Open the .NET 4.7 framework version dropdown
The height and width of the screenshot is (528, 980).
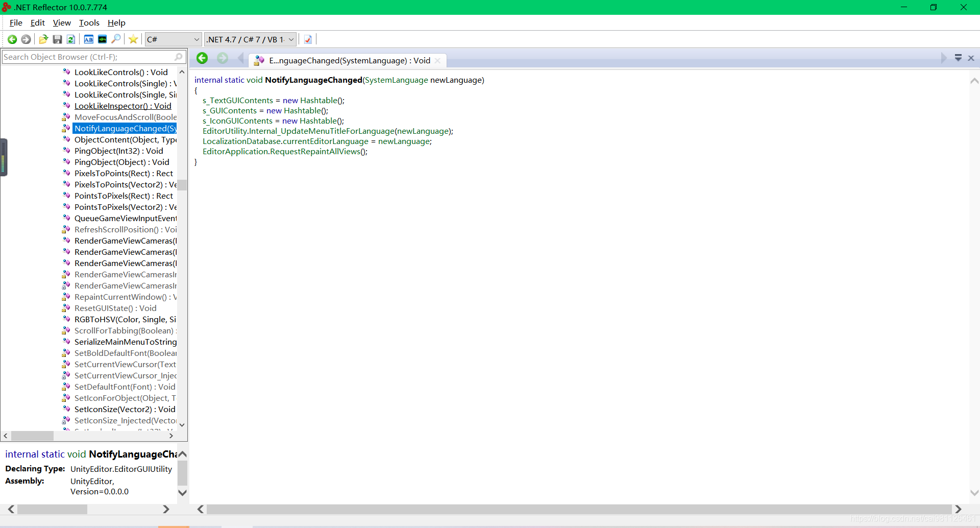click(251, 39)
